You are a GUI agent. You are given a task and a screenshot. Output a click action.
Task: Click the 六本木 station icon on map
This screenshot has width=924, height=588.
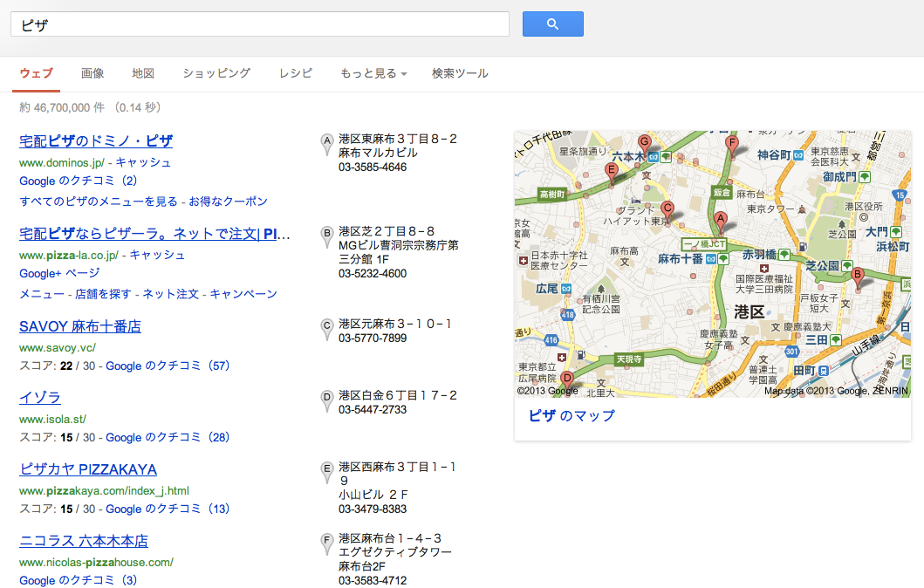pos(654,157)
